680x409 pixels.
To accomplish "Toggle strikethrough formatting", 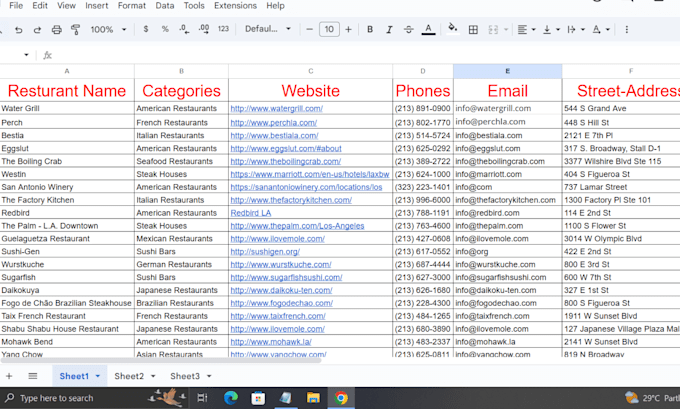I will (x=409, y=29).
